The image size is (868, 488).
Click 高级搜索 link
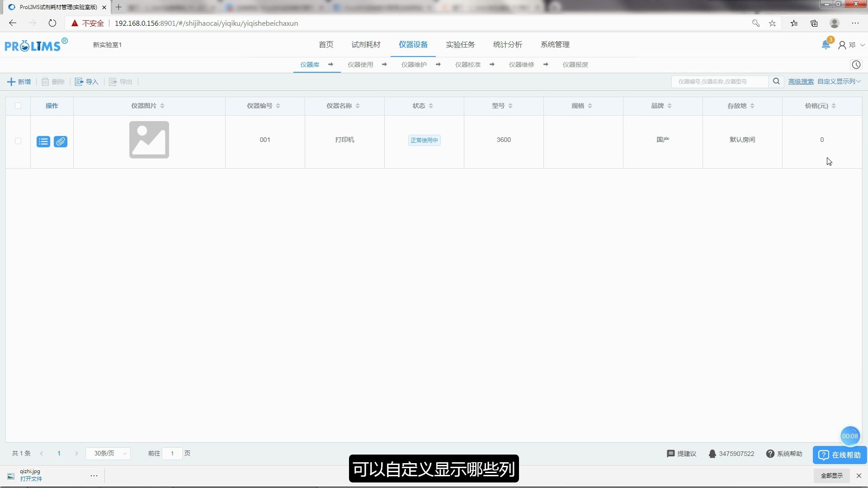click(801, 81)
